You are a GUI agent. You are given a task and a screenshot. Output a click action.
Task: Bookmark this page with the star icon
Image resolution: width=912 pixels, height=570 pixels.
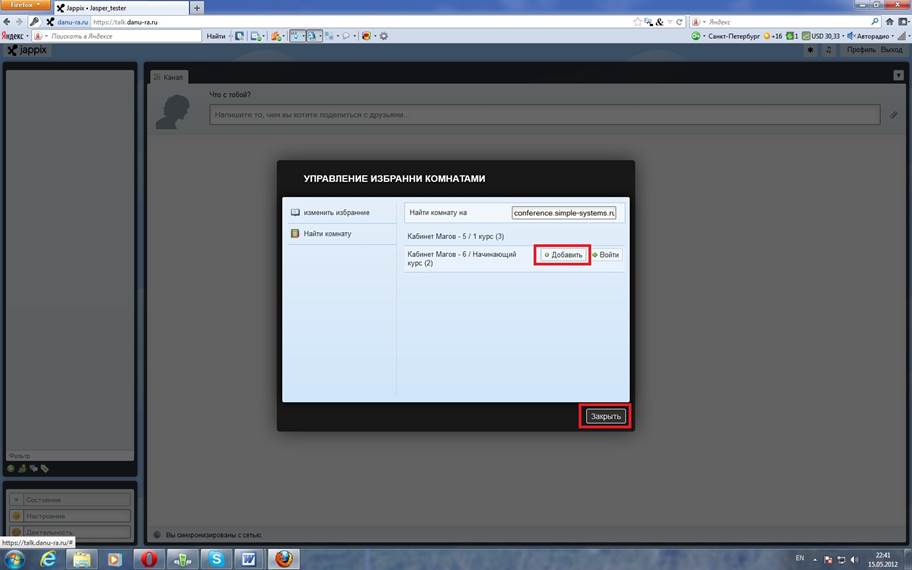coord(637,22)
